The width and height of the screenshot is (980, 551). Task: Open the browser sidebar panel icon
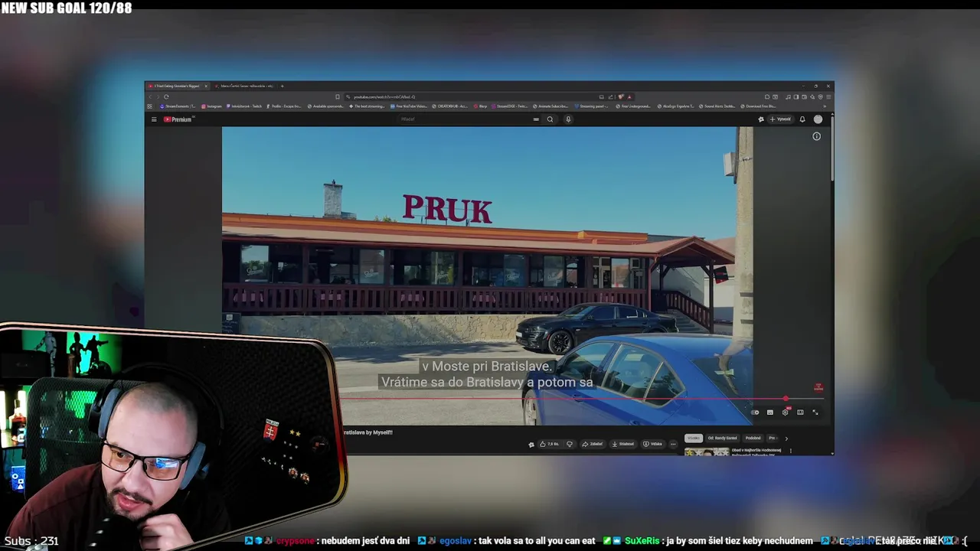click(x=796, y=96)
